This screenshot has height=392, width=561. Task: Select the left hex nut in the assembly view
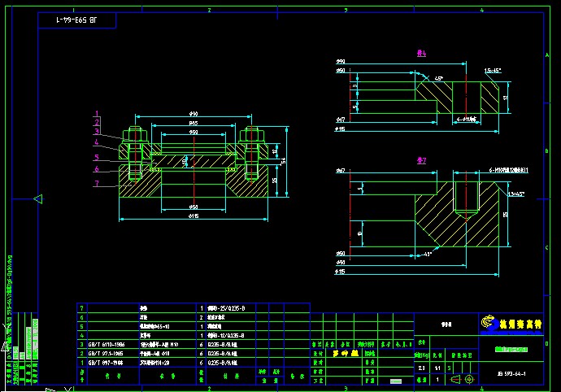(134, 135)
